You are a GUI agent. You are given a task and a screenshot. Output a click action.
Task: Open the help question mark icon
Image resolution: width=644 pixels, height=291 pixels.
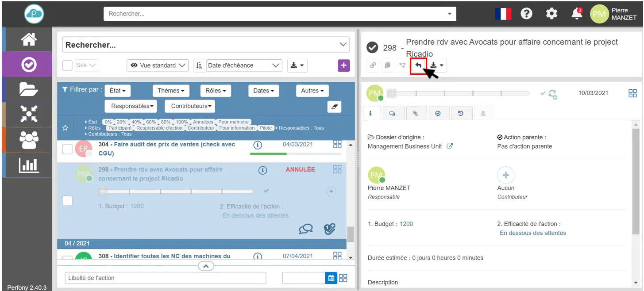coord(526,14)
